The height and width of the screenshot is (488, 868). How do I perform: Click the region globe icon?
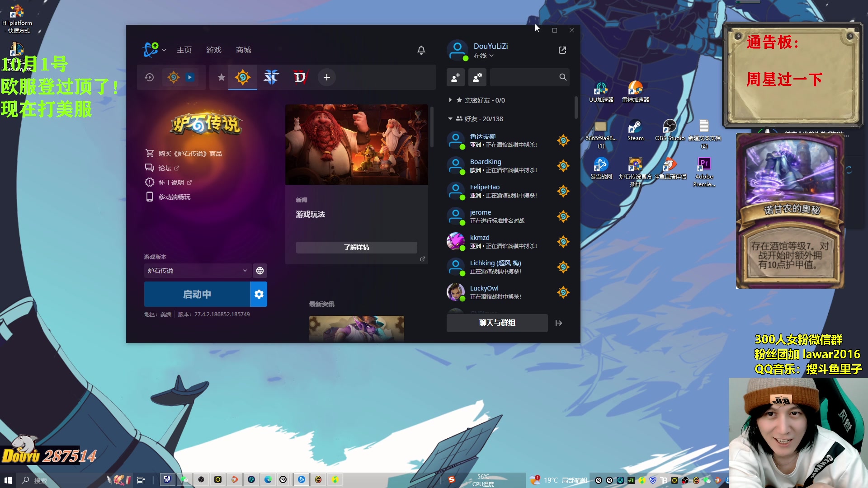point(260,271)
